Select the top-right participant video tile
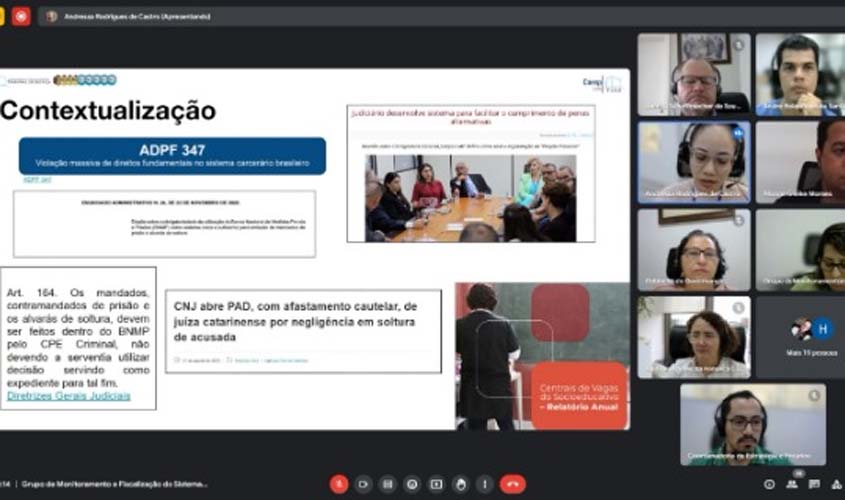Screen dimensions: 845x500 [x=799, y=73]
